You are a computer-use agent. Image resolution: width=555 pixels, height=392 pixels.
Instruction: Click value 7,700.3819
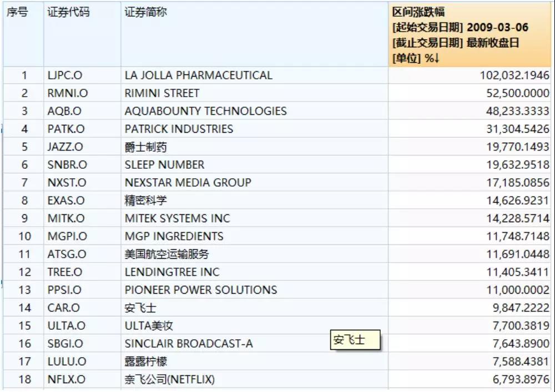(x=521, y=326)
